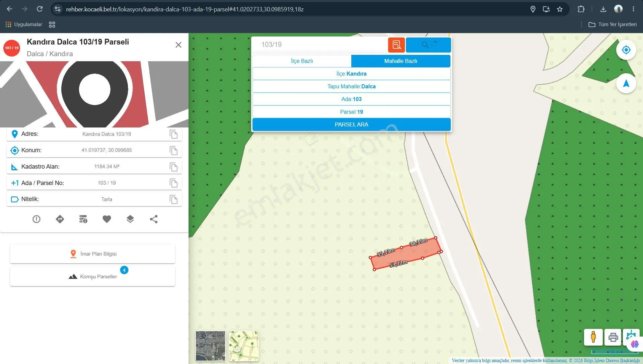This screenshot has height=364, width=643.
Task: Print the current map view
Action: [x=613, y=337]
